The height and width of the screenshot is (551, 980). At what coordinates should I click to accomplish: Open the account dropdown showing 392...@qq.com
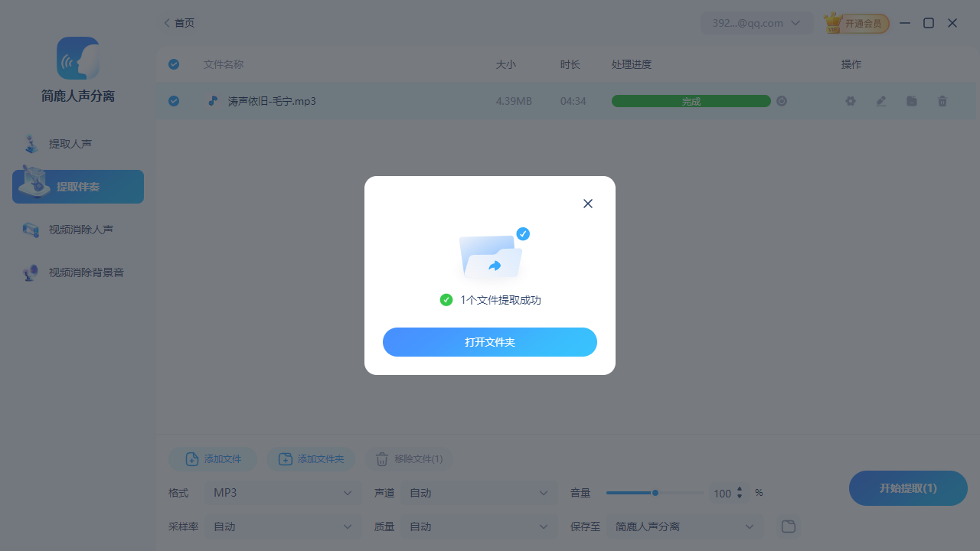coord(756,22)
